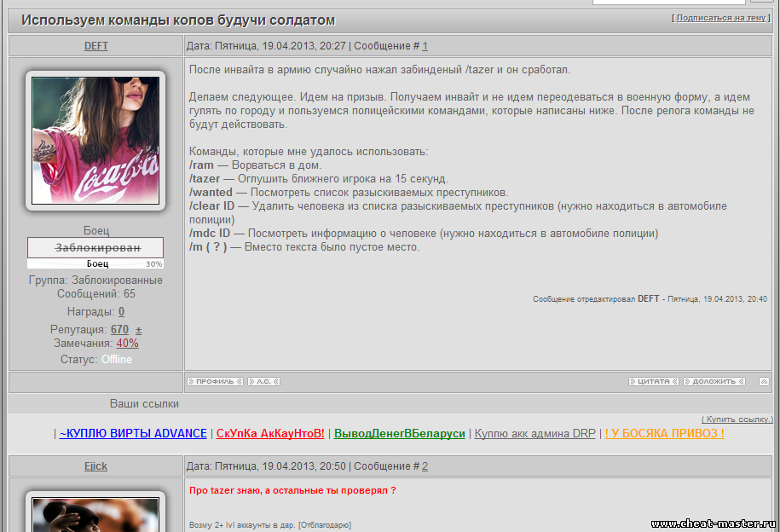Click the КУПЛЮ ВИРТЫ ADVANCE link

tap(133, 433)
